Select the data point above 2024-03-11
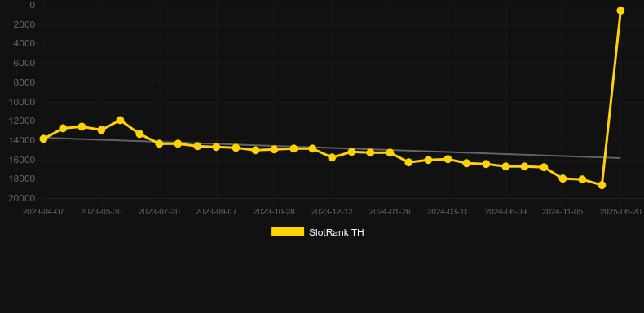644x313 pixels. pos(448,159)
